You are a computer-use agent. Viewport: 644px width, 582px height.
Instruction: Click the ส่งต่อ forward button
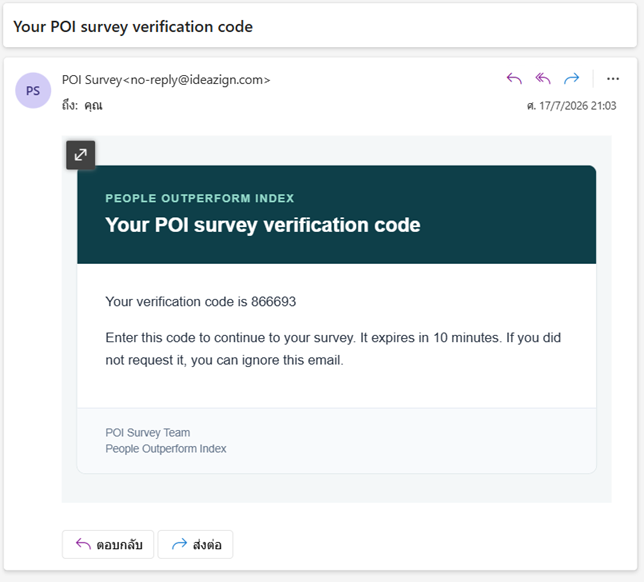[196, 544]
